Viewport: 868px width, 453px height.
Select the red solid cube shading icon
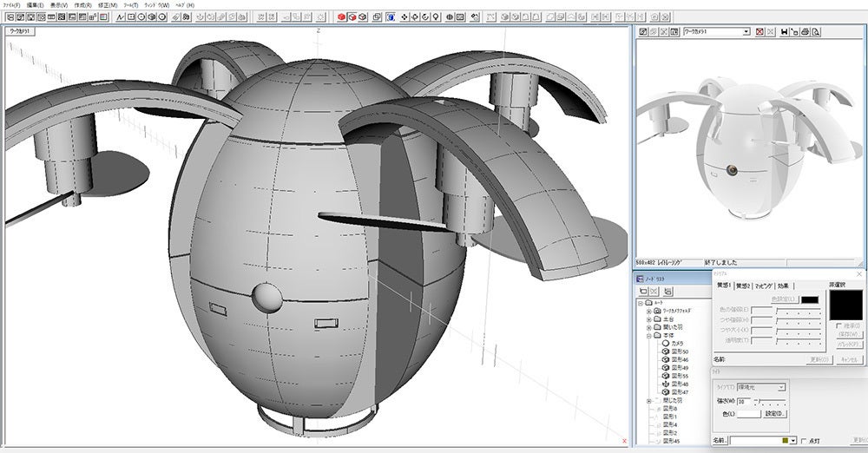[341, 16]
